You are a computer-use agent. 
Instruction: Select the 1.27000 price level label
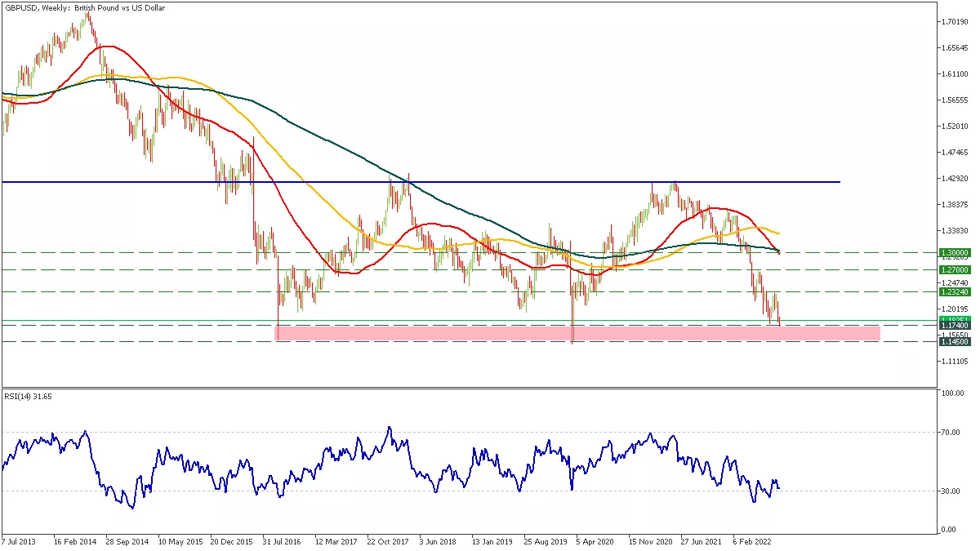point(953,269)
